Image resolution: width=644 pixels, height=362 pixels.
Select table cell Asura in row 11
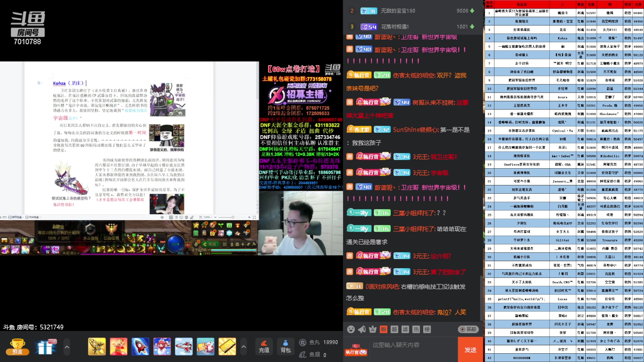(x=562, y=97)
